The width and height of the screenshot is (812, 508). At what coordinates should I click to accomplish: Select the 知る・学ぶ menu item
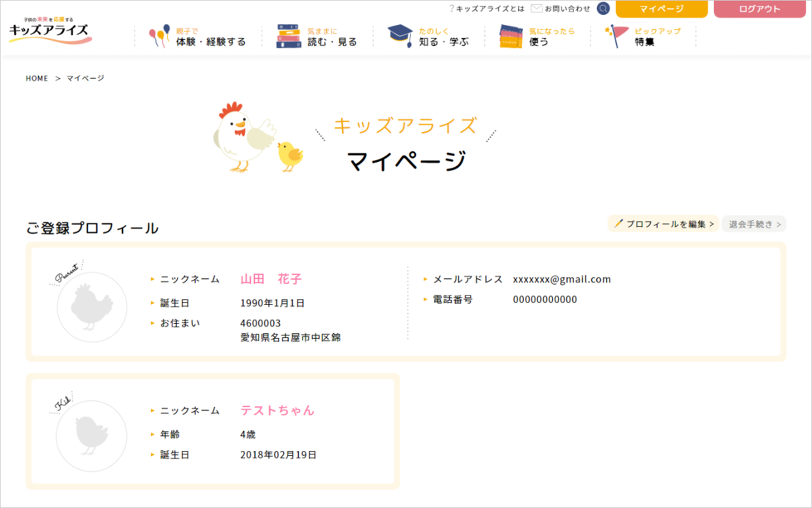coord(443,42)
